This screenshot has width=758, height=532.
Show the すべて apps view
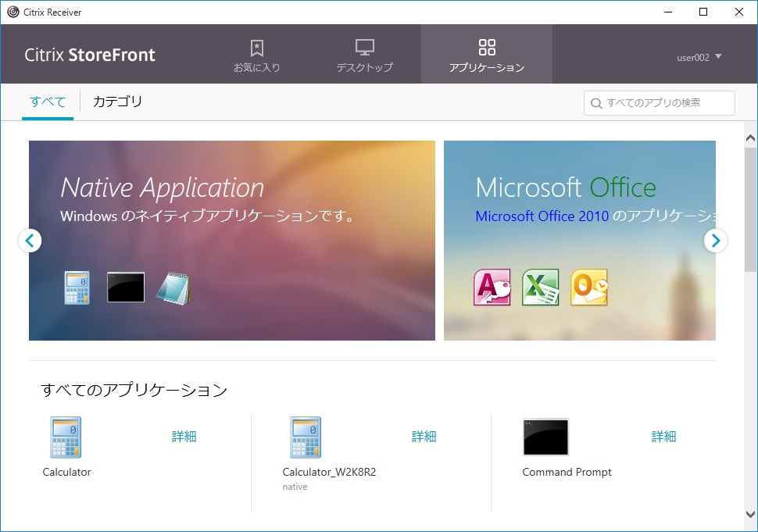click(x=48, y=102)
